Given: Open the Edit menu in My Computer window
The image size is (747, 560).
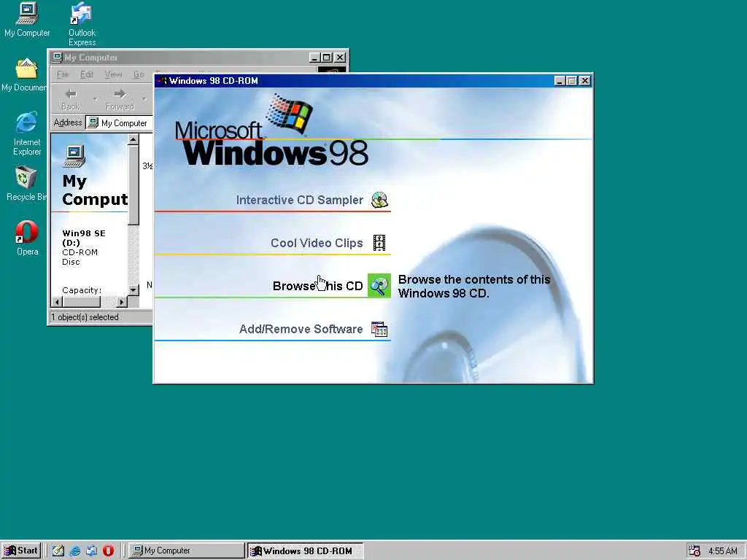Looking at the screenshot, I should [x=87, y=74].
